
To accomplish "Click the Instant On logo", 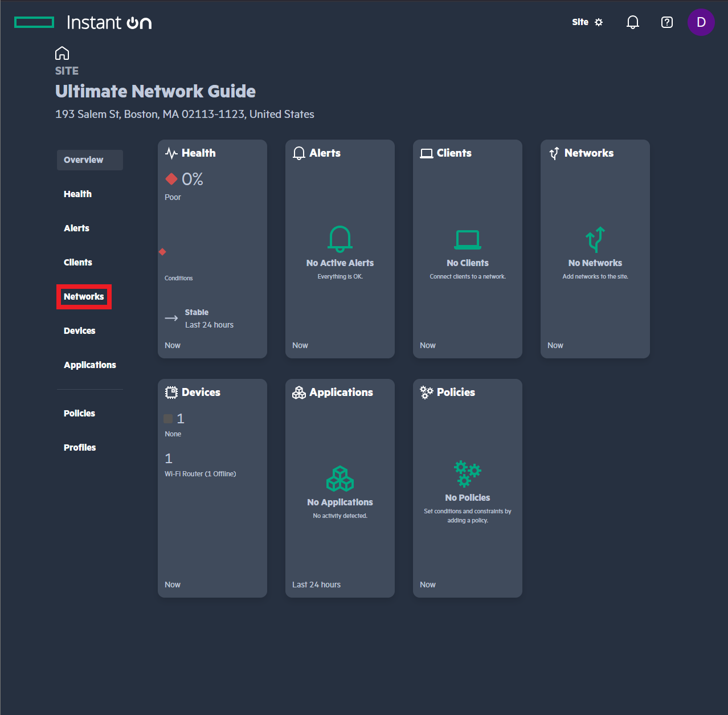I will point(83,22).
